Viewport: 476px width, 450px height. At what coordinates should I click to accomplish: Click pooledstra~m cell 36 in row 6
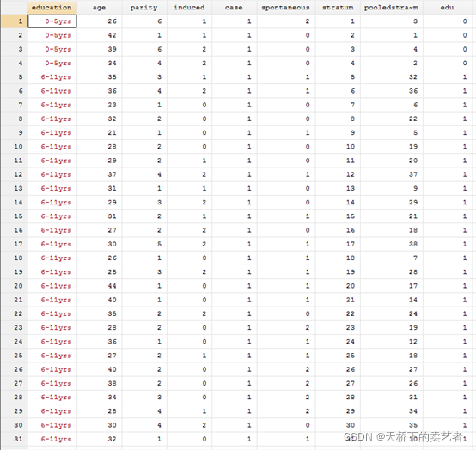point(392,91)
